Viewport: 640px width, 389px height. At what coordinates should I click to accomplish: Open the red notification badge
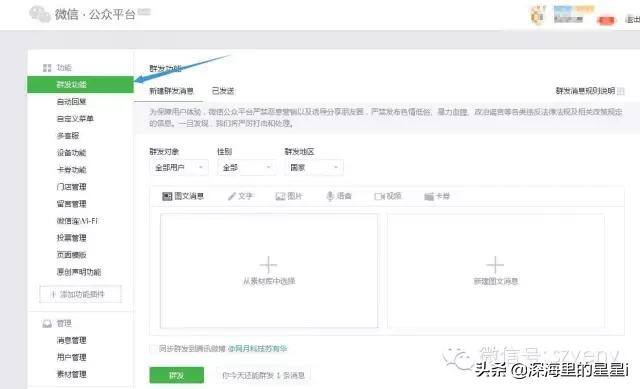pos(606,20)
